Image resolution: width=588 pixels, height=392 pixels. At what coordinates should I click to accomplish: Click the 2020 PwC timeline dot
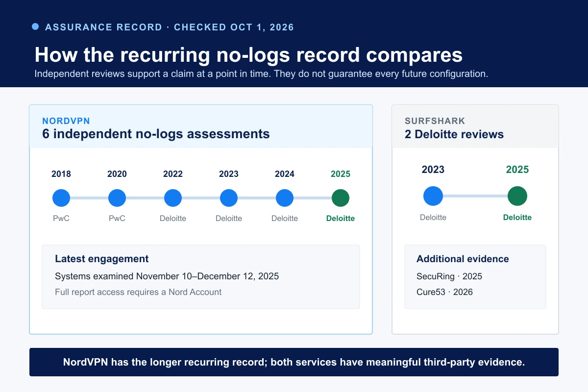tap(117, 198)
